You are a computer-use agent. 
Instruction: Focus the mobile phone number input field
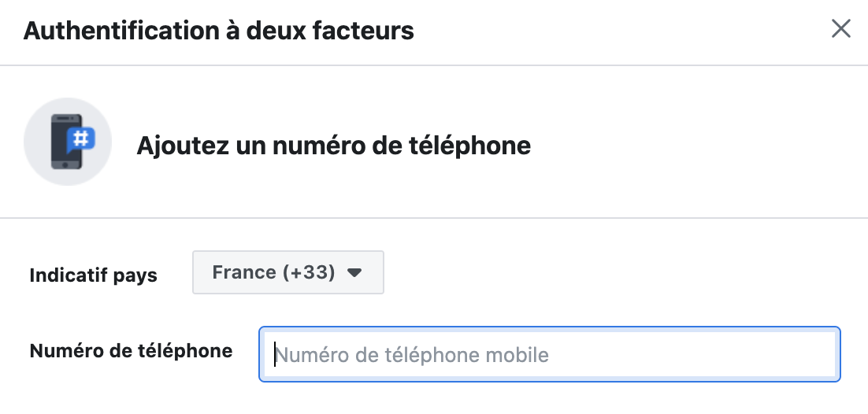[550, 354]
